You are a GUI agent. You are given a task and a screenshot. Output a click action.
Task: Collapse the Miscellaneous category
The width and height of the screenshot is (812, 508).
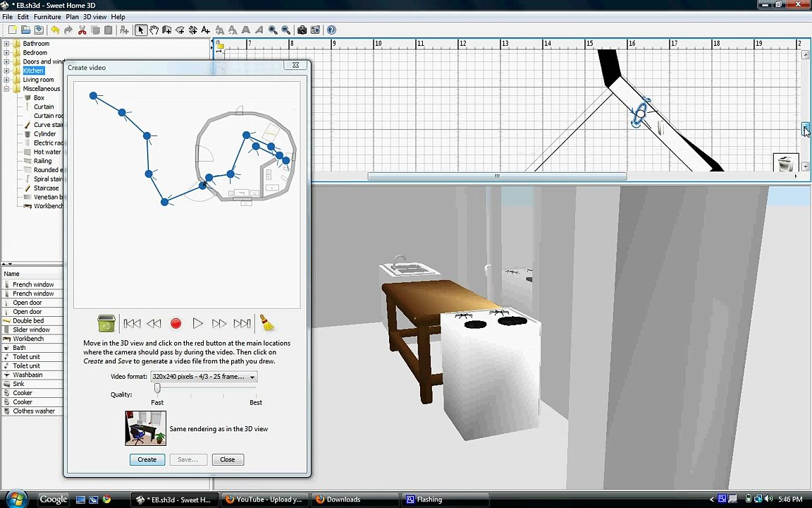pos(6,89)
